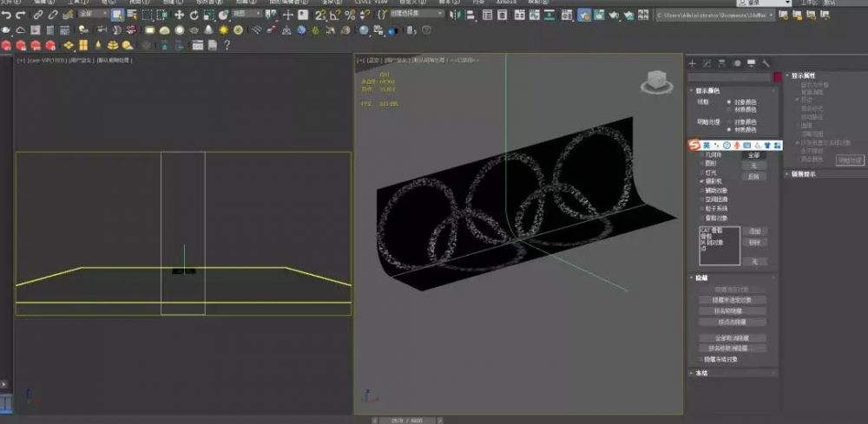Activate the Select Object tool
Screen dimensions: 868x424
pyautogui.click(x=117, y=15)
